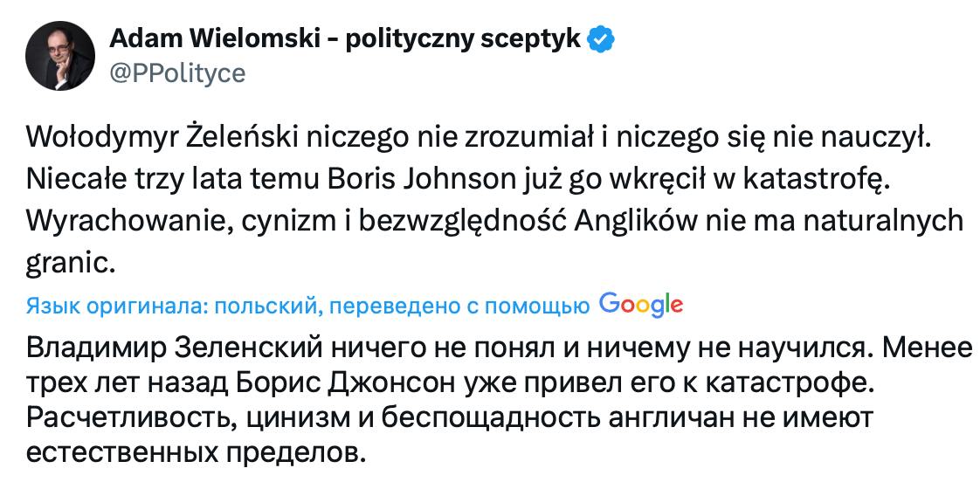Click the word 'granic.' ending the Polish text
The width and height of the screenshot is (980, 489).
pos(72,265)
